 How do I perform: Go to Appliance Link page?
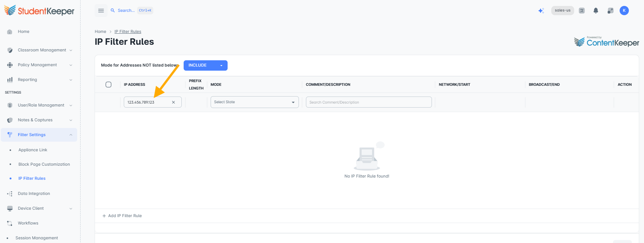[x=33, y=150]
